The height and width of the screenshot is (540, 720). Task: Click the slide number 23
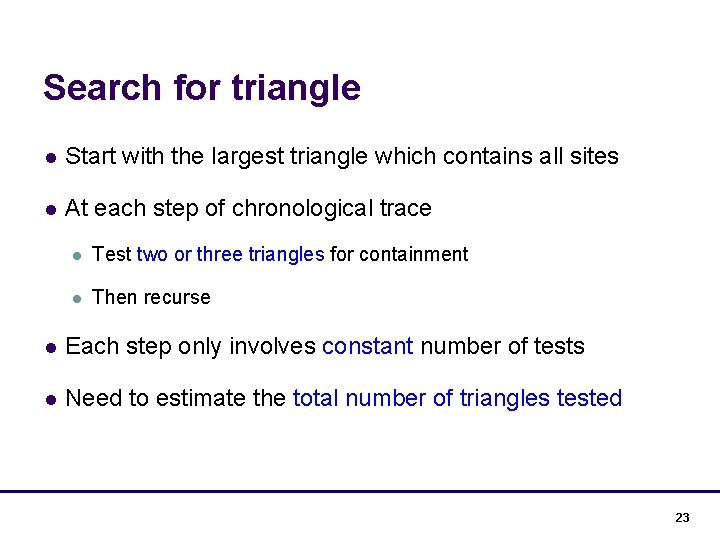682,517
